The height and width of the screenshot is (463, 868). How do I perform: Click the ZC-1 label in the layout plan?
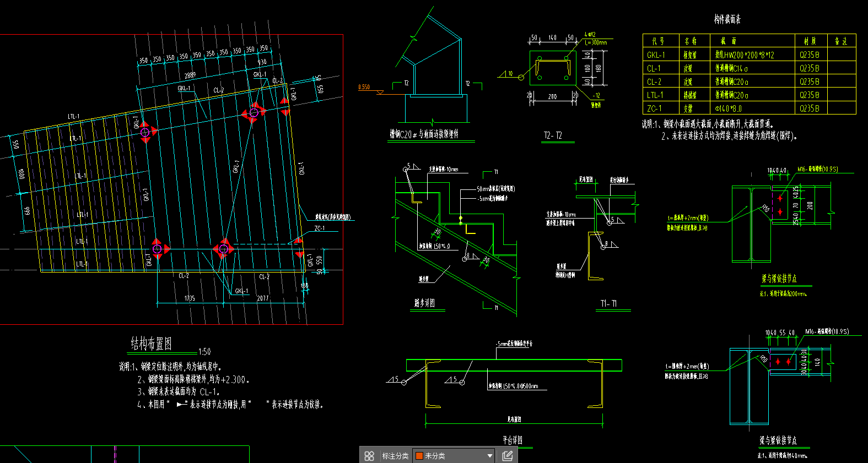(x=320, y=228)
